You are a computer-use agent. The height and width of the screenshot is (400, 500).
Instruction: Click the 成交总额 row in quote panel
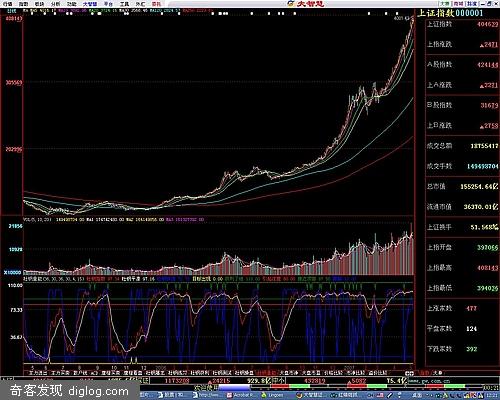coord(462,146)
